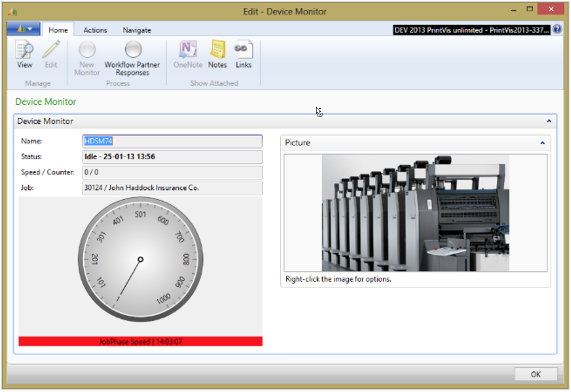The width and height of the screenshot is (571, 392).
Task: Open the application menu dropdown button
Action: (x=24, y=29)
